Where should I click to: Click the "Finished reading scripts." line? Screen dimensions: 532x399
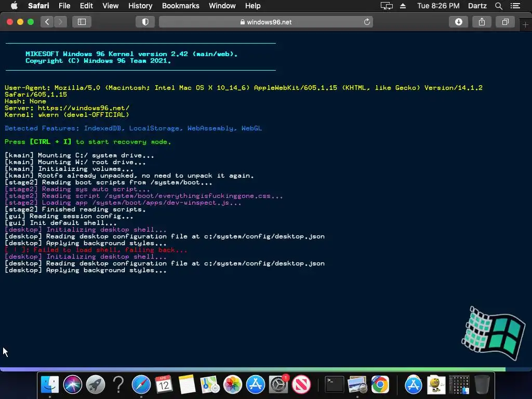pos(75,209)
